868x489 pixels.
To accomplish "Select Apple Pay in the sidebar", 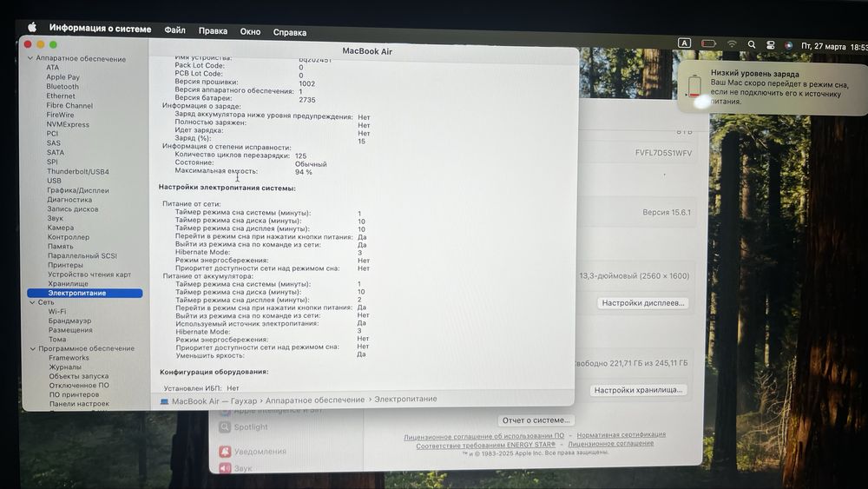I will 63,77.
